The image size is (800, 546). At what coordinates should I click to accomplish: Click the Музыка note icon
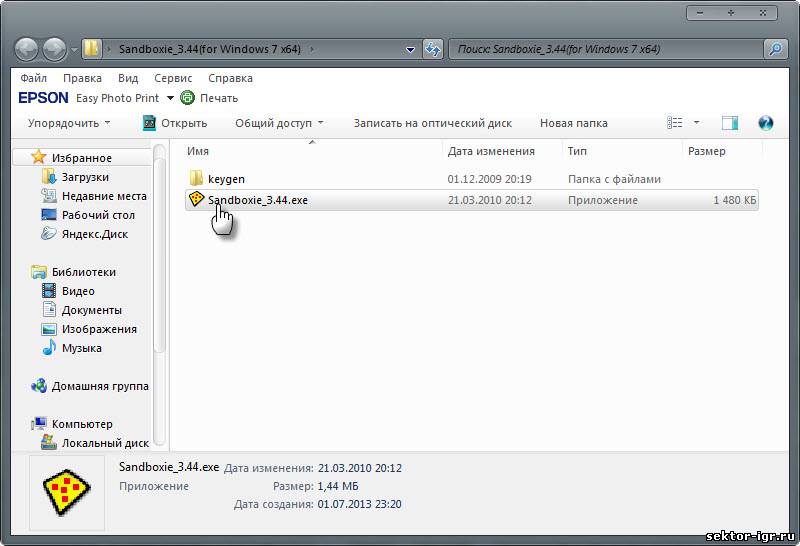49,348
